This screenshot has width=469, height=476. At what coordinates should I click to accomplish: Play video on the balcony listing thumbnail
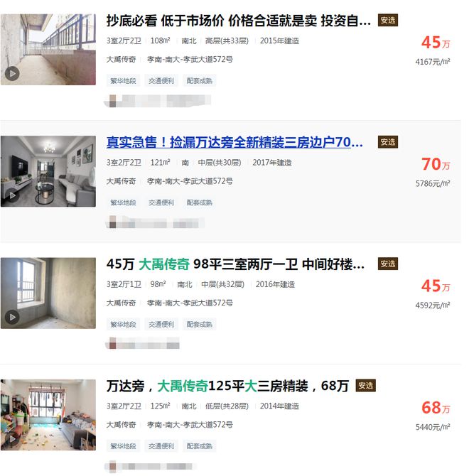click(12, 74)
